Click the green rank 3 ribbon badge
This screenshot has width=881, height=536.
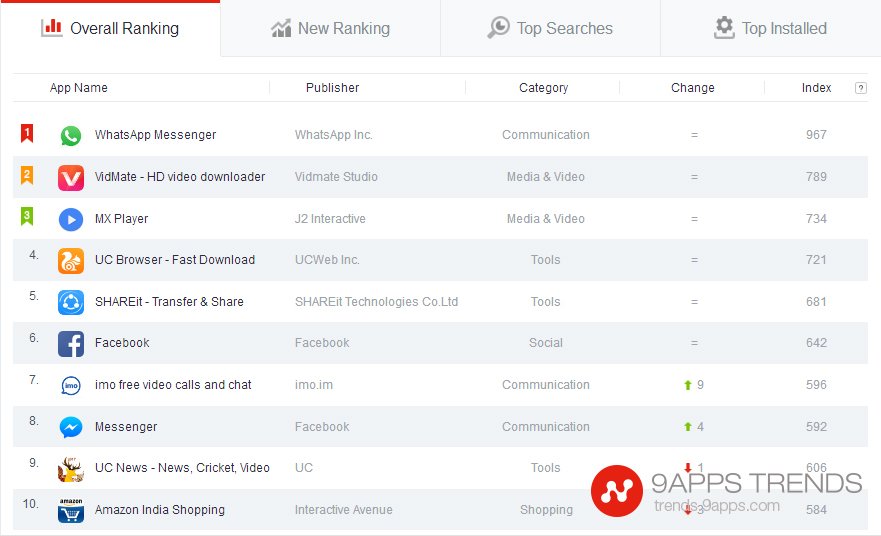tap(27, 216)
